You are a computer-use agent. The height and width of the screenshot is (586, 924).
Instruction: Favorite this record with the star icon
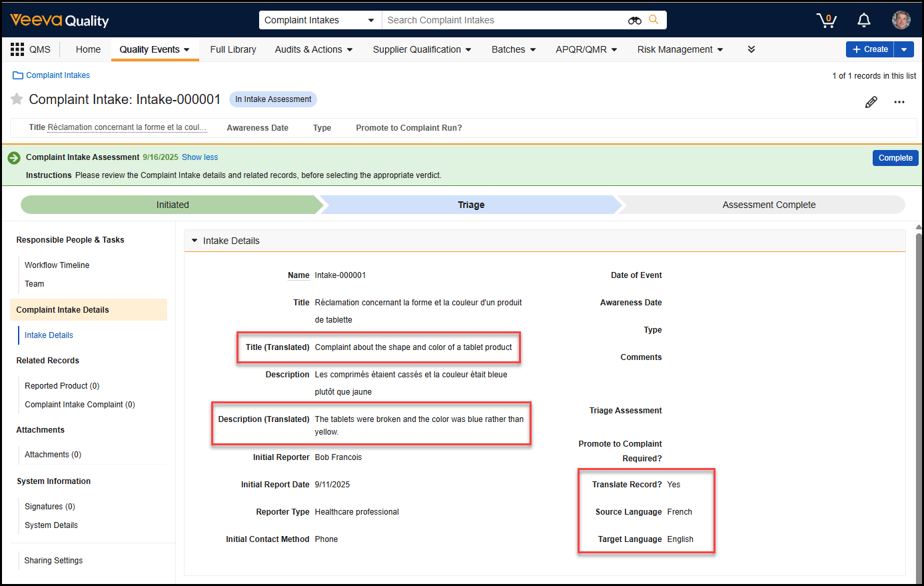coord(17,99)
